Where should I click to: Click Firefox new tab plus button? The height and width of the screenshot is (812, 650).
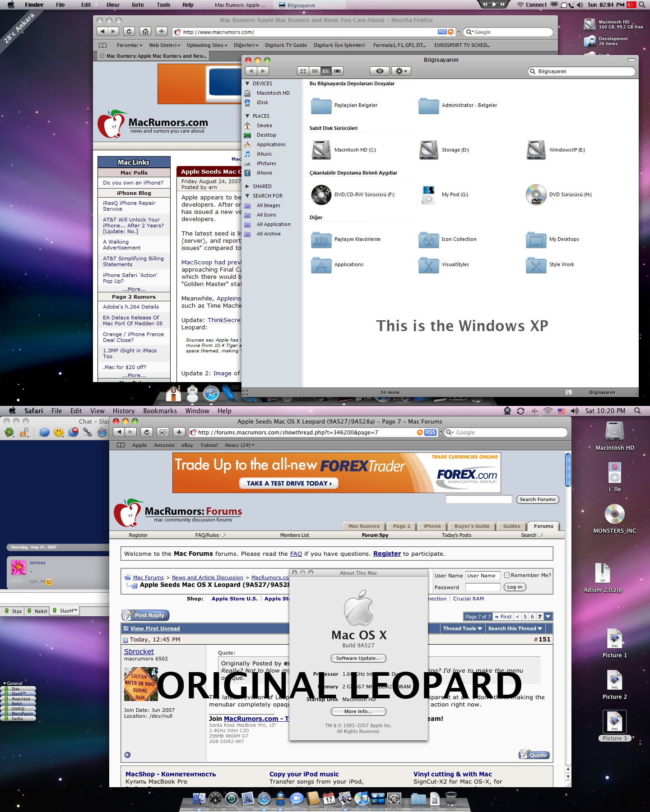point(161,32)
